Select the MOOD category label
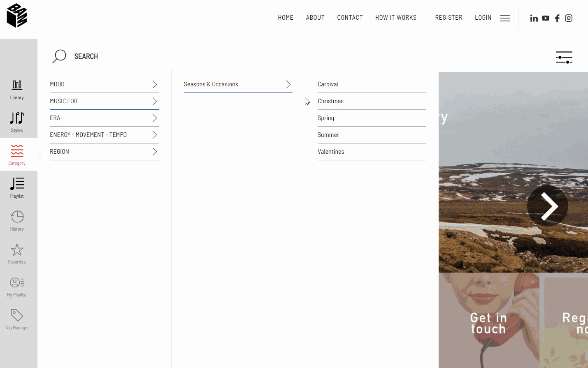588x368 pixels. click(x=57, y=84)
